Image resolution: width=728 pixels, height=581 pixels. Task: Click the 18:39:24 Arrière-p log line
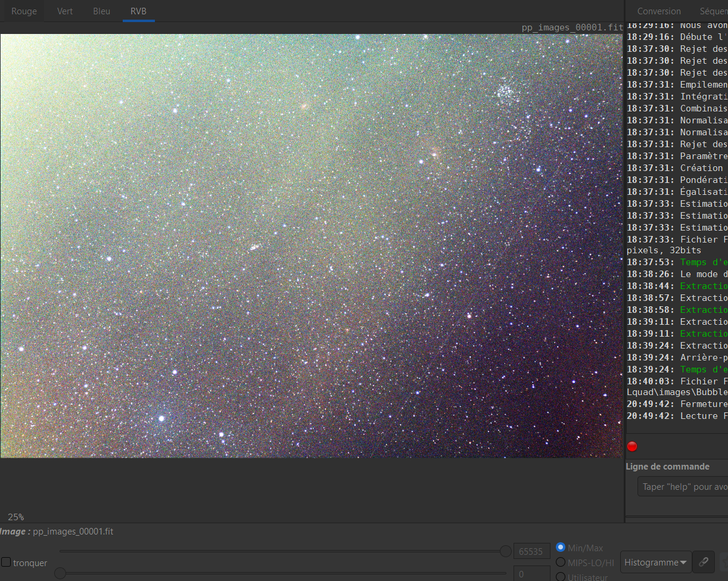click(x=677, y=358)
